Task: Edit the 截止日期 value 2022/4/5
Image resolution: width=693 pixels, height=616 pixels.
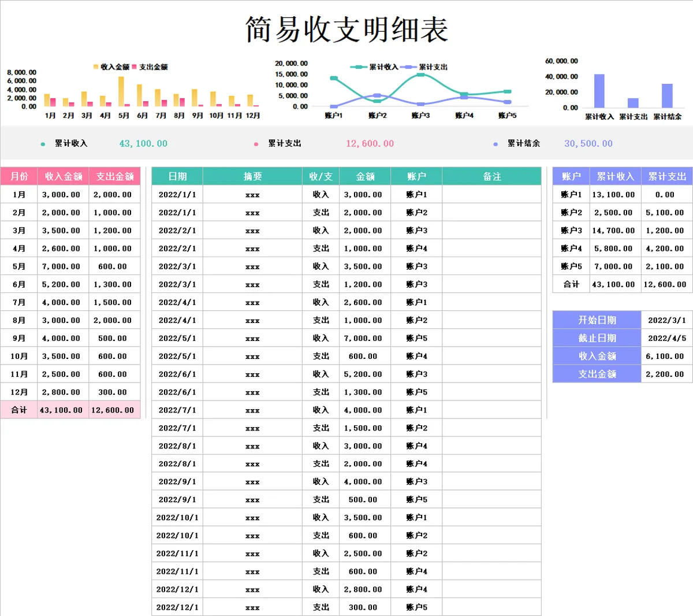Action: coord(667,338)
